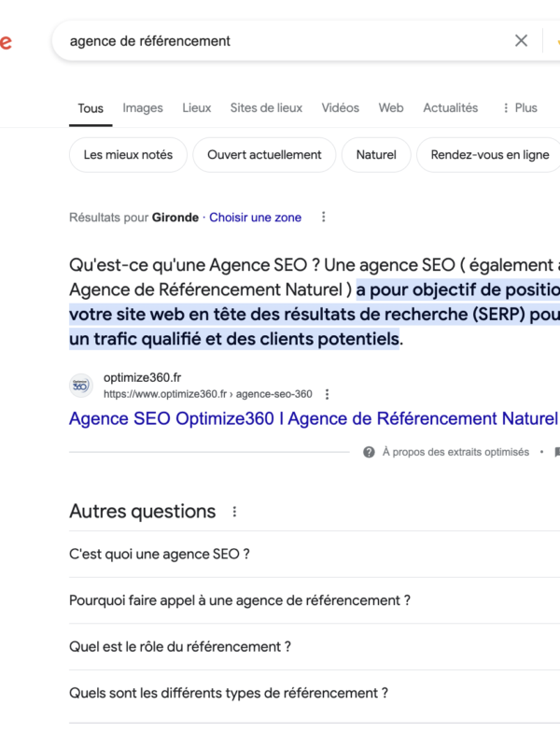Clear the search box with the X icon
This screenshot has height=747, width=560.
[521, 40]
